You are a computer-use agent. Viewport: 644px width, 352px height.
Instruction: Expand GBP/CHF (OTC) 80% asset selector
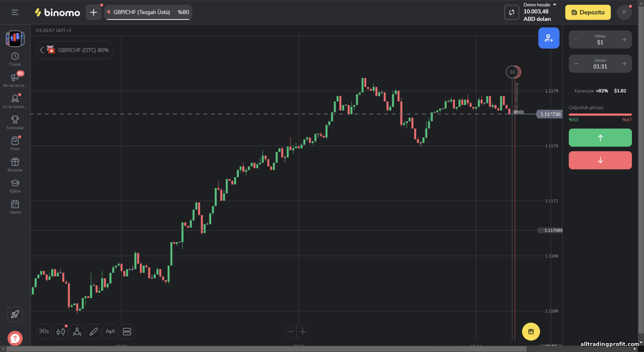[x=75, y=50]
